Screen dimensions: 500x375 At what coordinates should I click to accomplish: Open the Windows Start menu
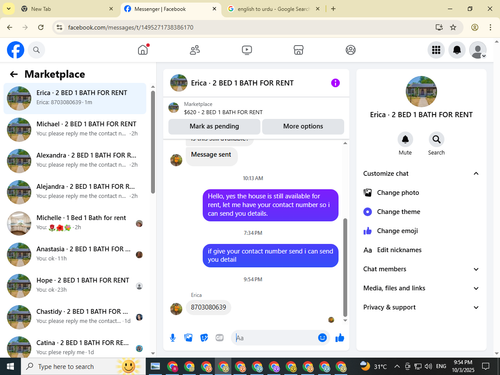10,366
